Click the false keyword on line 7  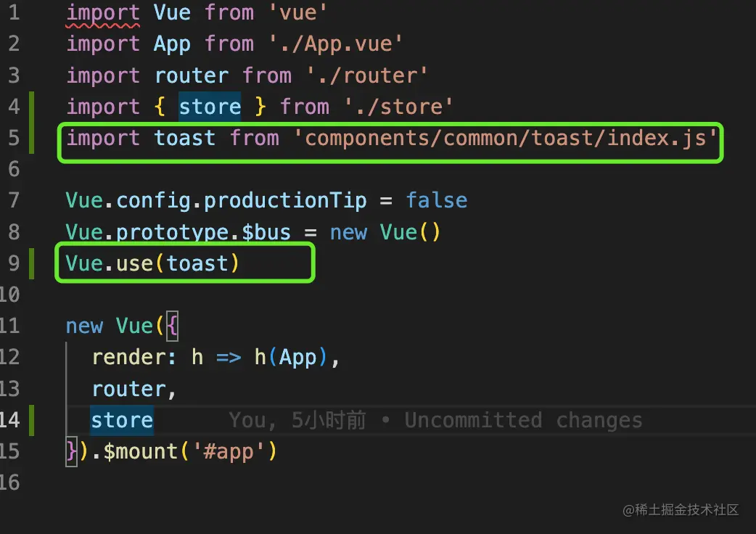pos(436,200)
